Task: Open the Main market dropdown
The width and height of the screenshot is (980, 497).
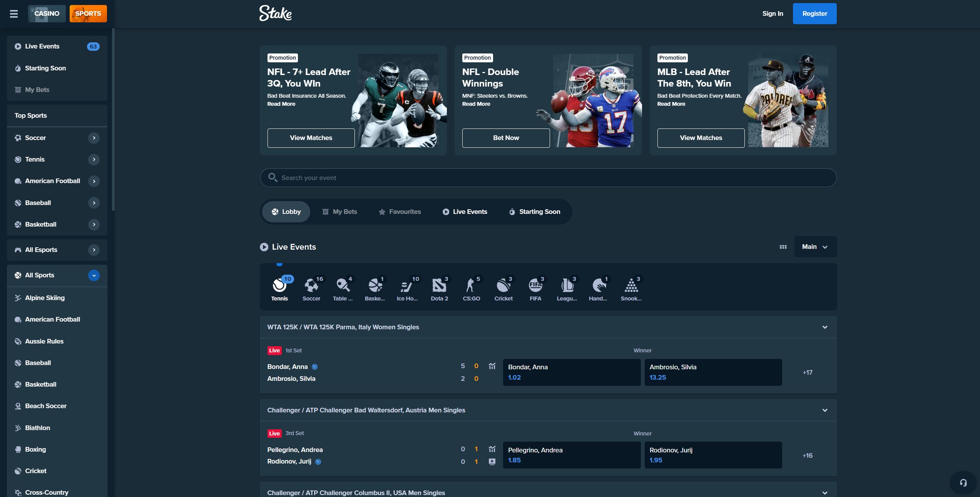Action: 815,247
